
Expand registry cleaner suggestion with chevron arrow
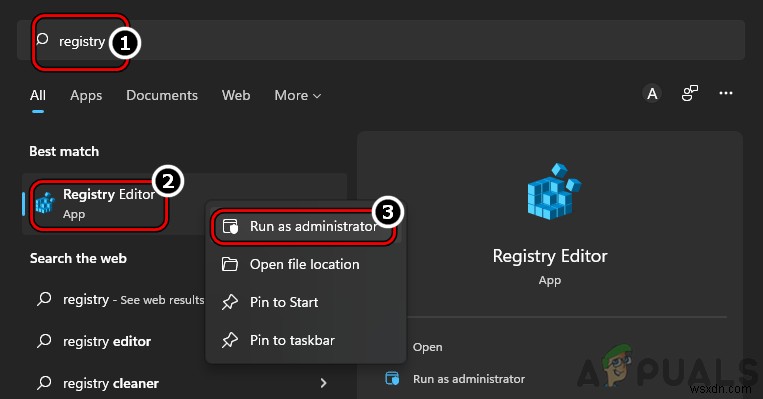click(x=324, y=383)
